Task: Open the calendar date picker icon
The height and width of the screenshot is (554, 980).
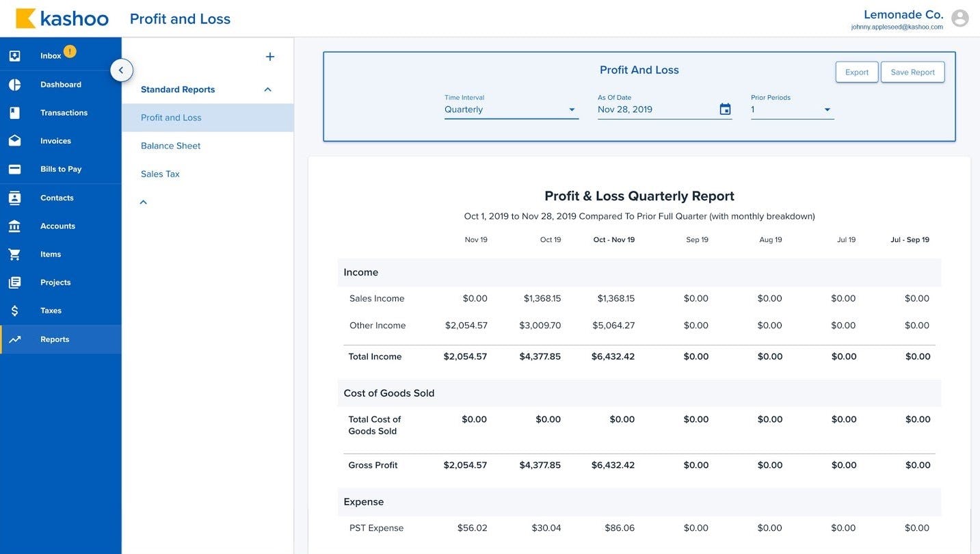Action: click(725, 109)
